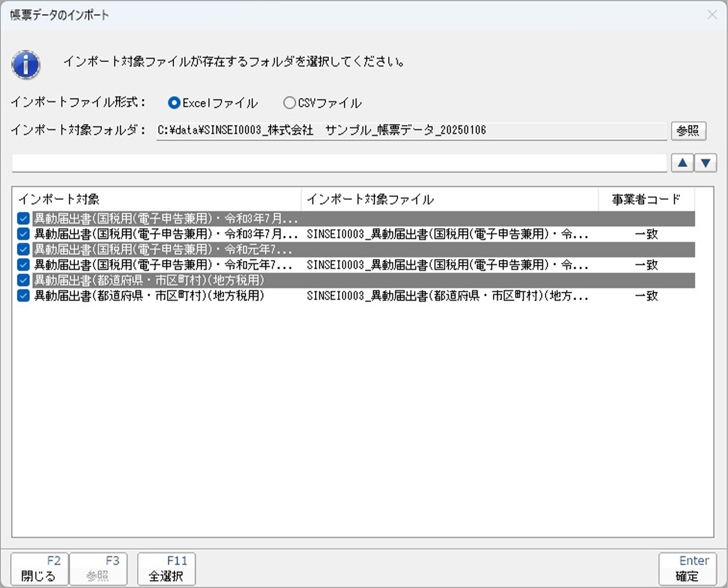Confirm with the Enter 確定 button
The height and width of the screenshot is (588, 728).
687,569
